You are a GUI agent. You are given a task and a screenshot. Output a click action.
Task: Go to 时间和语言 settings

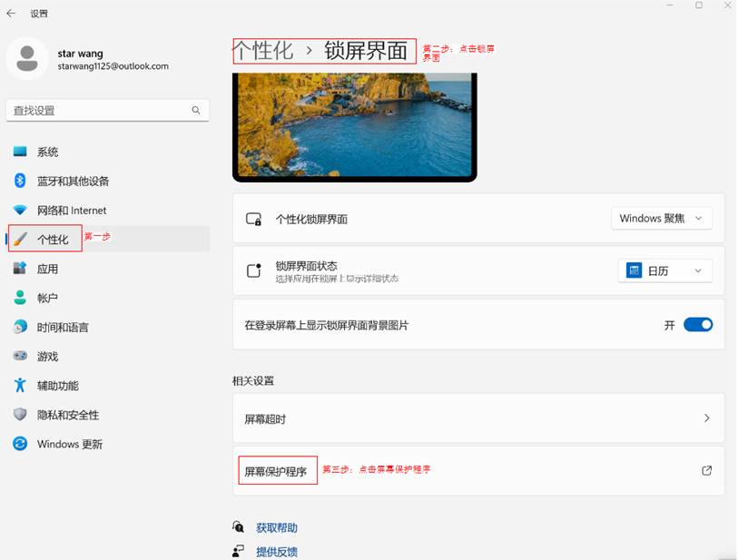coord(63,328)
